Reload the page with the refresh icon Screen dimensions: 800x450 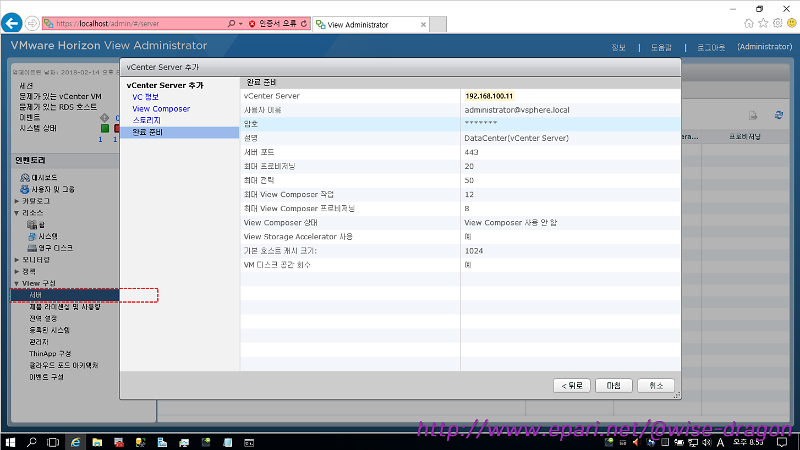304,23
